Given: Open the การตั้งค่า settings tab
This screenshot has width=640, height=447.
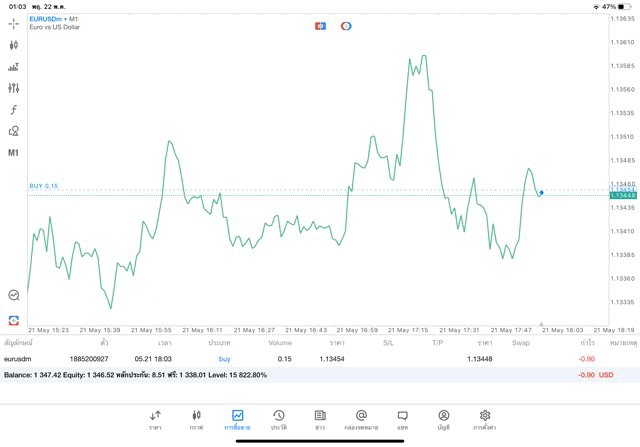Looking at the screenshot, I should click(485, 419).
